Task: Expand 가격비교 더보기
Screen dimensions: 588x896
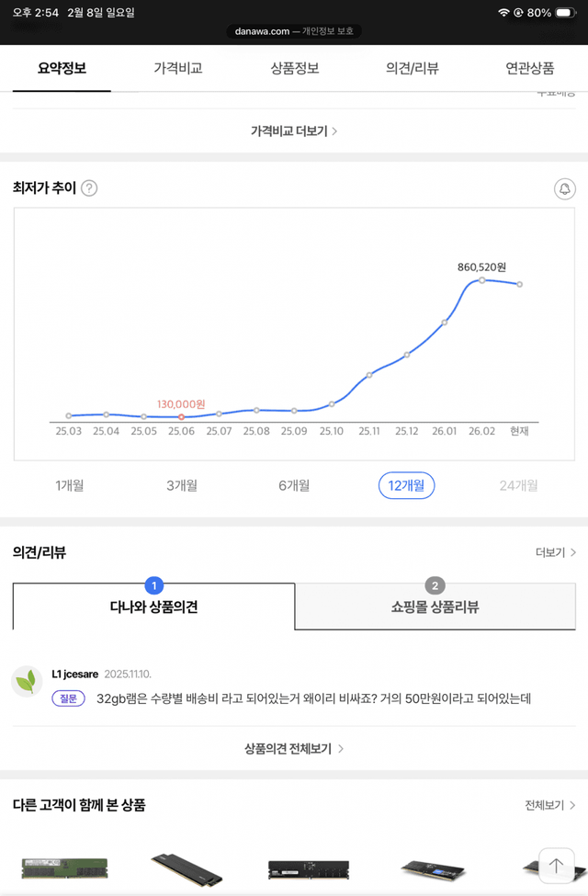Action: tap(294, 131)
